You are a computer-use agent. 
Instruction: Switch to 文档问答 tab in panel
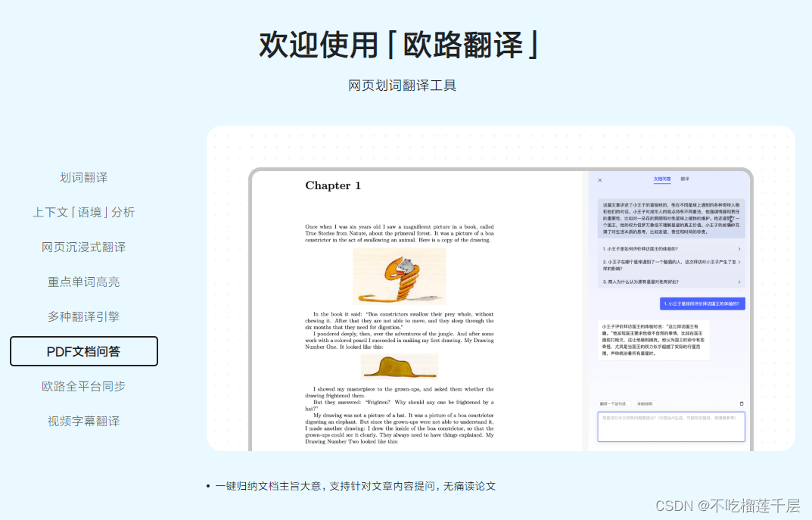click(662, 179)
